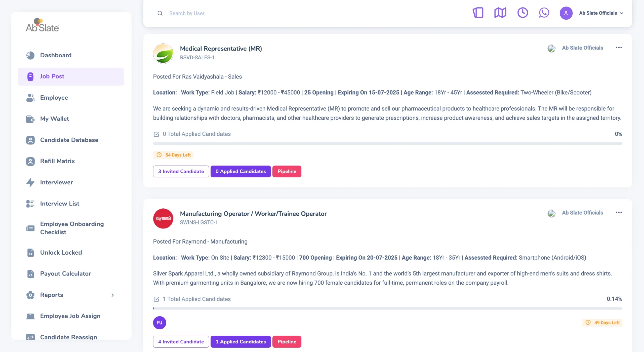Expand the Reports submenu chevron
This screenshot has height=352, width=644.
(113, 295)
